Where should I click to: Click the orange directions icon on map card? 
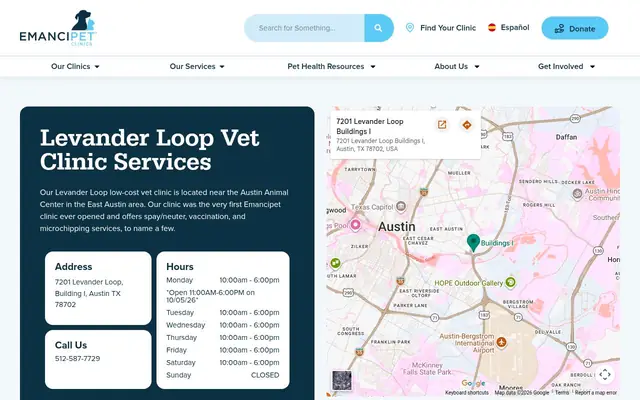click(x=467, y=124)
